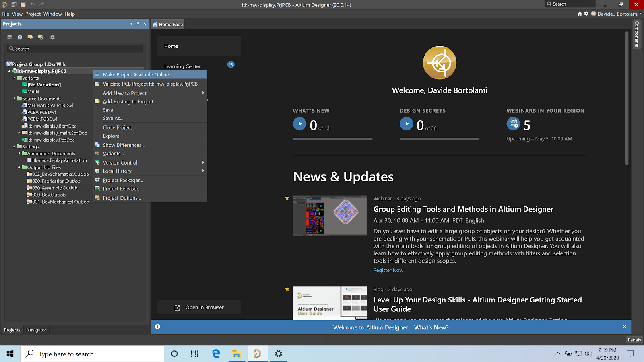Click the compile/copy documents icon in Projects toolbar

coord(20,37)
